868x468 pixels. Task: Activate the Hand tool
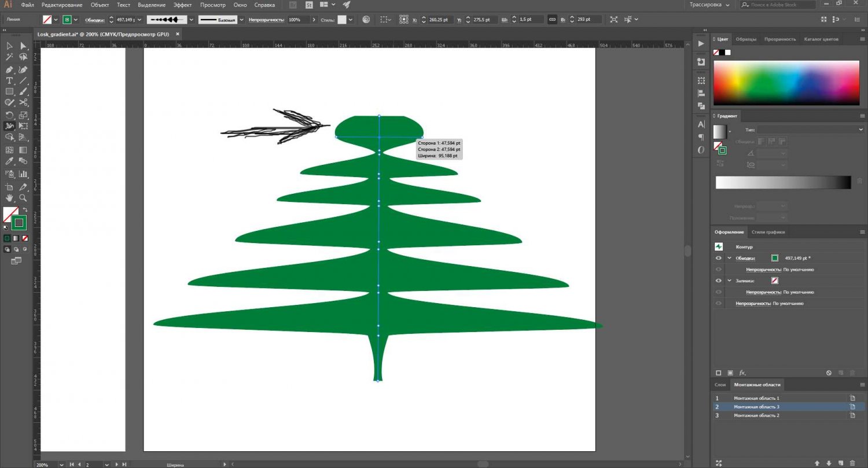pyautogui.click(x=10, y=198)
